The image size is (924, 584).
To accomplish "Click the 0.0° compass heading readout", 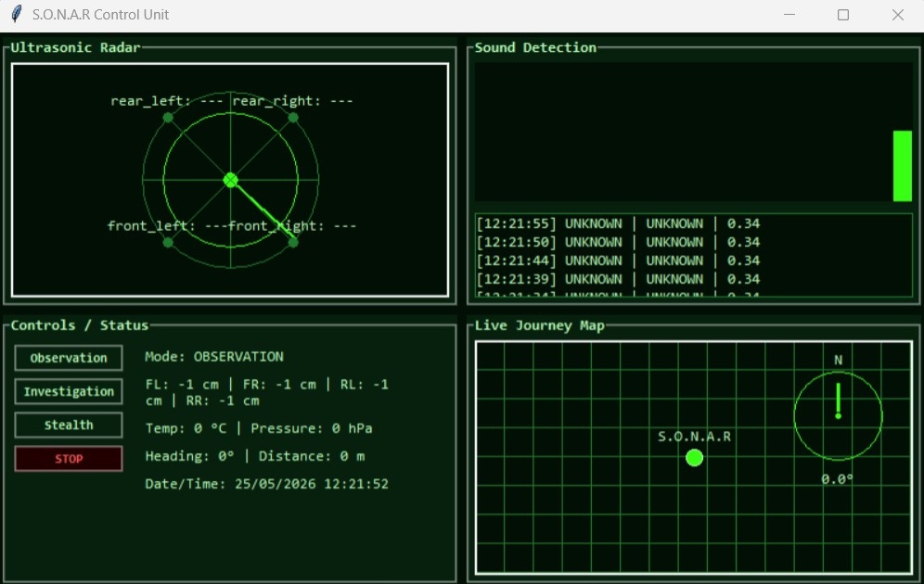I will click(x=838, y=478).
